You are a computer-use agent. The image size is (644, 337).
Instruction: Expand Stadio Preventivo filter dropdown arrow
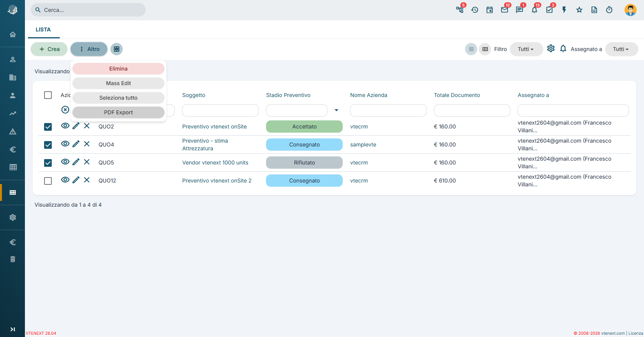click(x=337, y=110)
